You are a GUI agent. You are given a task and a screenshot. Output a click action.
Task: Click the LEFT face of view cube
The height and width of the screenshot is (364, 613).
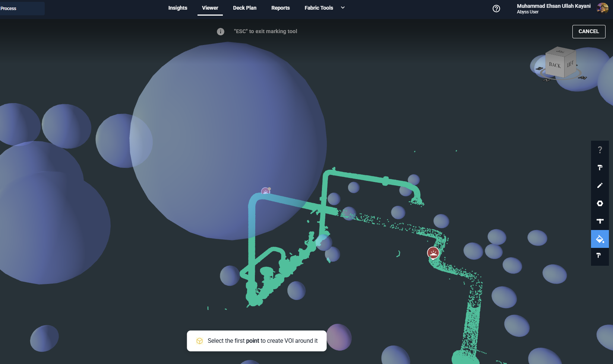(x=570, y=64)
